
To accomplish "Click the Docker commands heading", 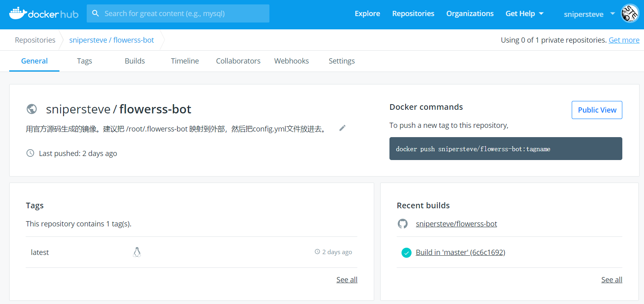I will point(426,107).
